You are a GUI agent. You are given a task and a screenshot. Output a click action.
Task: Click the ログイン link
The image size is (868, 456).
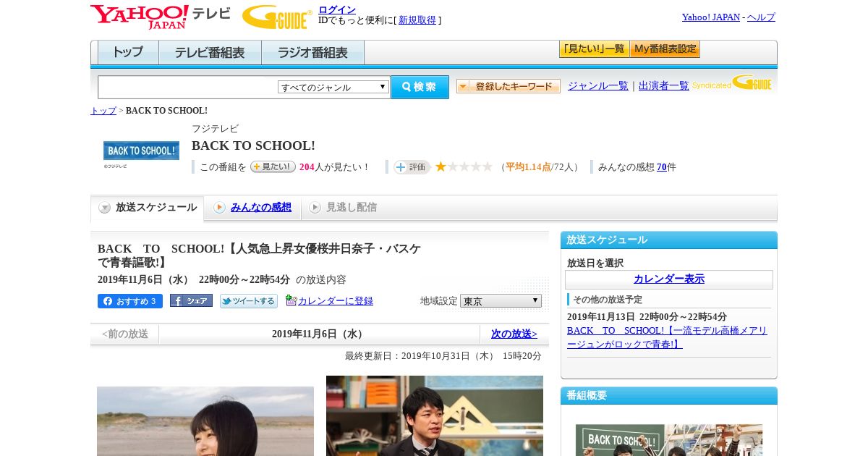pyautogui.click(x=337, y=9)
